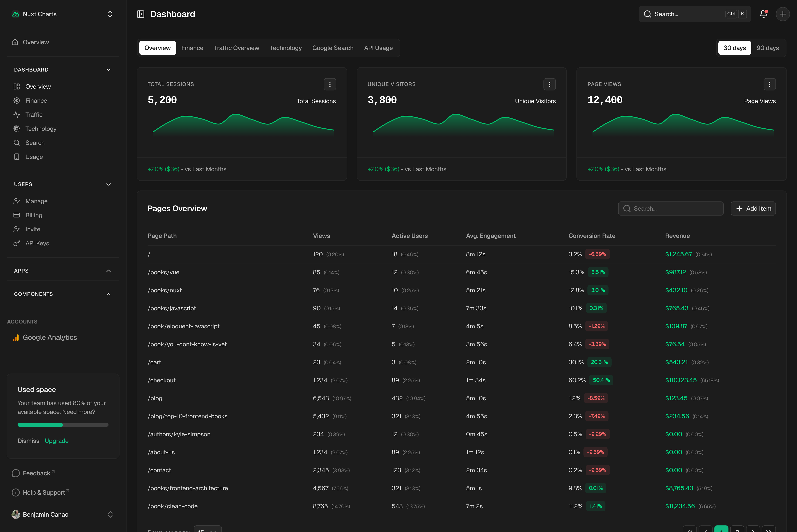Collapse the Dashboard sidebar section
Viewport: 797px width, 532px height.
point(108,70)
